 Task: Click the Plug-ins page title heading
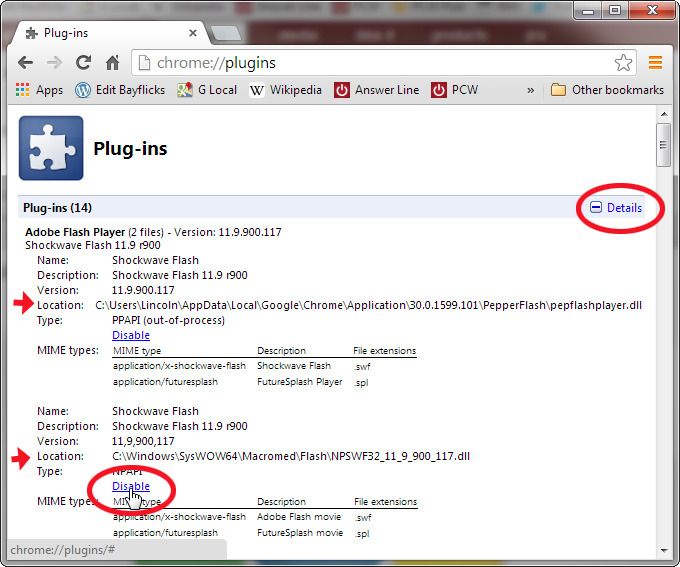pos(130,148)
